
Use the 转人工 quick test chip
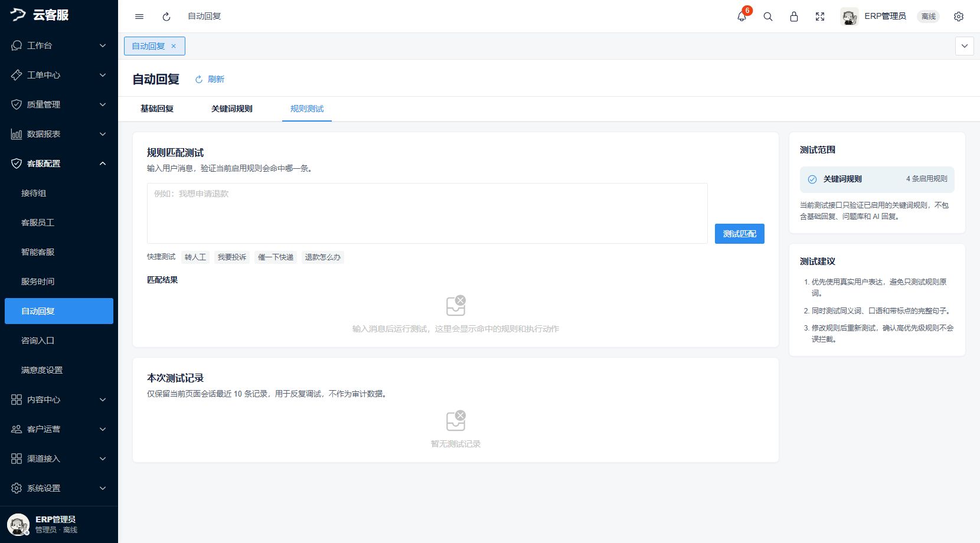point(195,257)
